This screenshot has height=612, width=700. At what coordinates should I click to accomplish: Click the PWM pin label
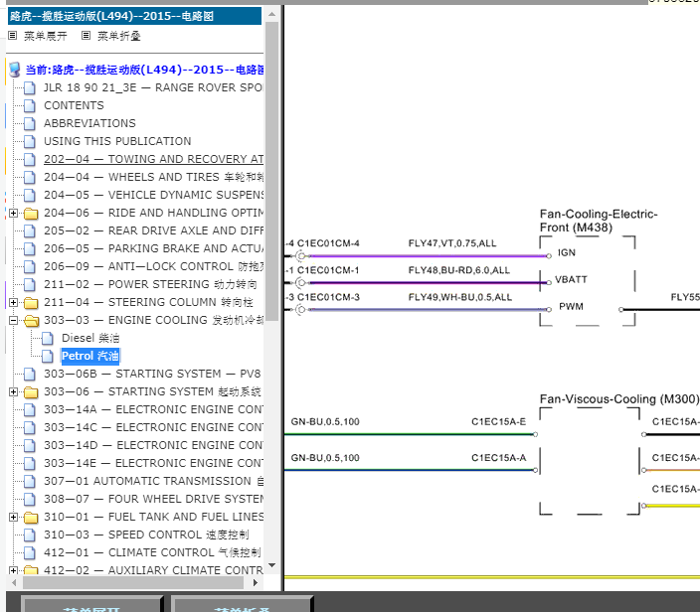point(571,306)
